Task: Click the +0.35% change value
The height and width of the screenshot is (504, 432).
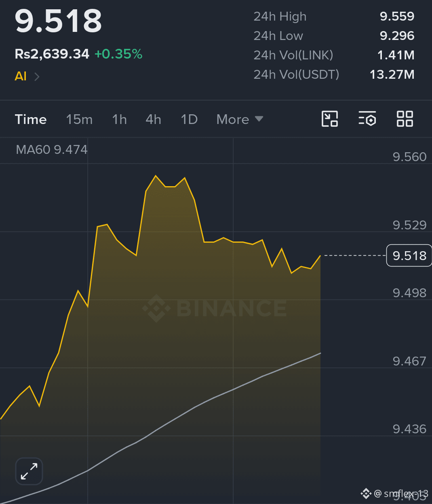Action: [x=118, y=54]
